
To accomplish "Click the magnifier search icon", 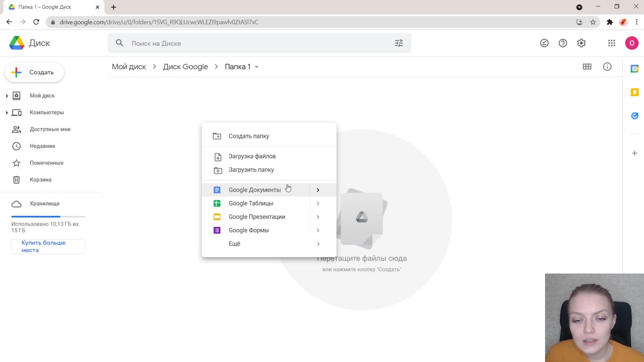I will [x=119, y=43].
